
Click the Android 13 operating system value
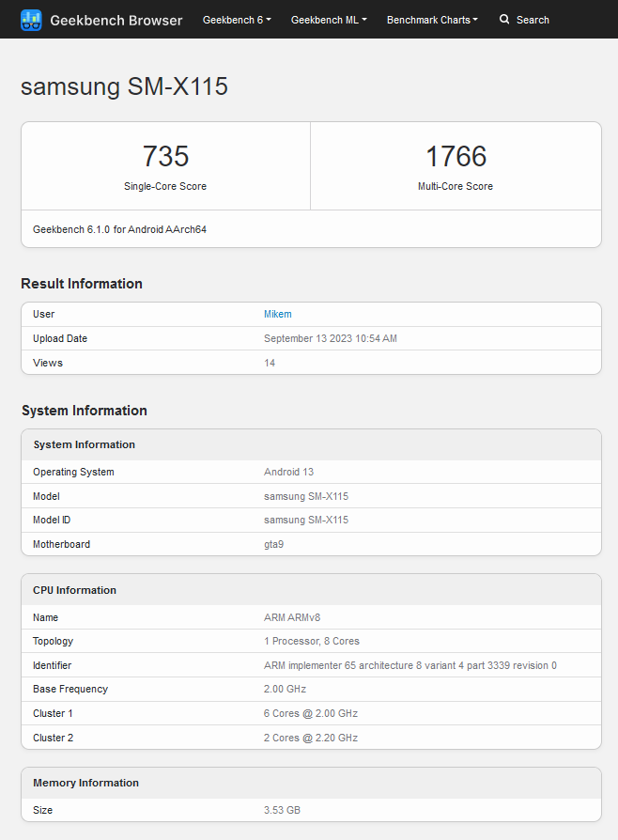click(288, 472)
